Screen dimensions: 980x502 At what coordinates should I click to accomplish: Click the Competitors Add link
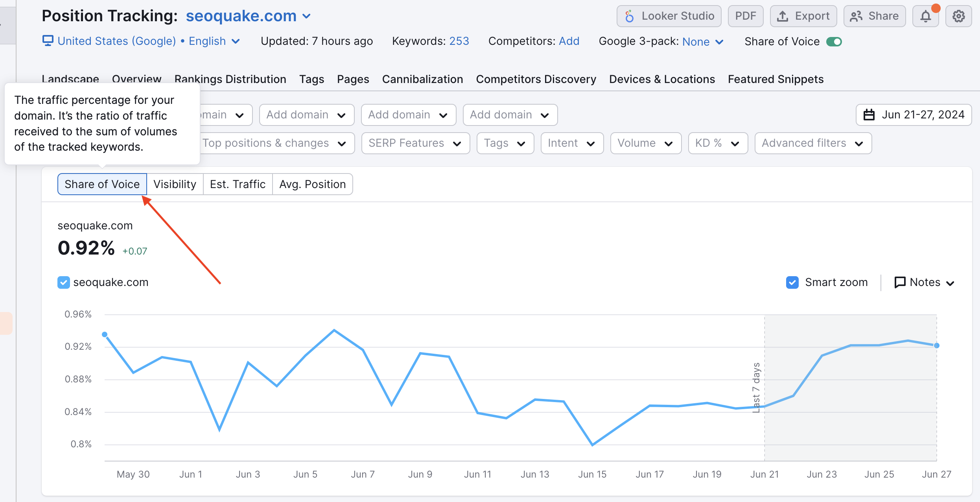coord(569,41)
